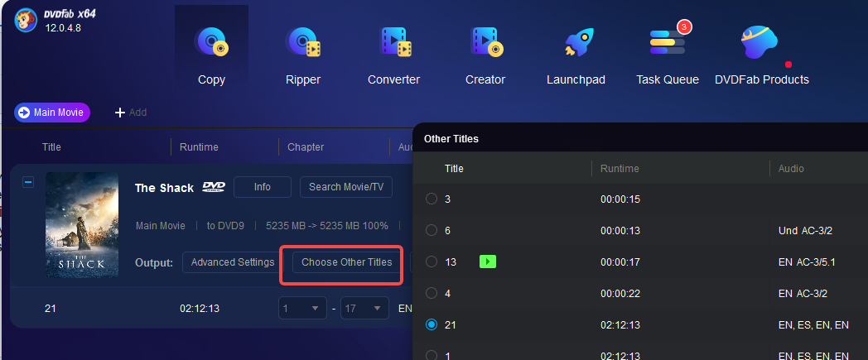
Task: Select title 6 radio button
Action: coord(432,231)
